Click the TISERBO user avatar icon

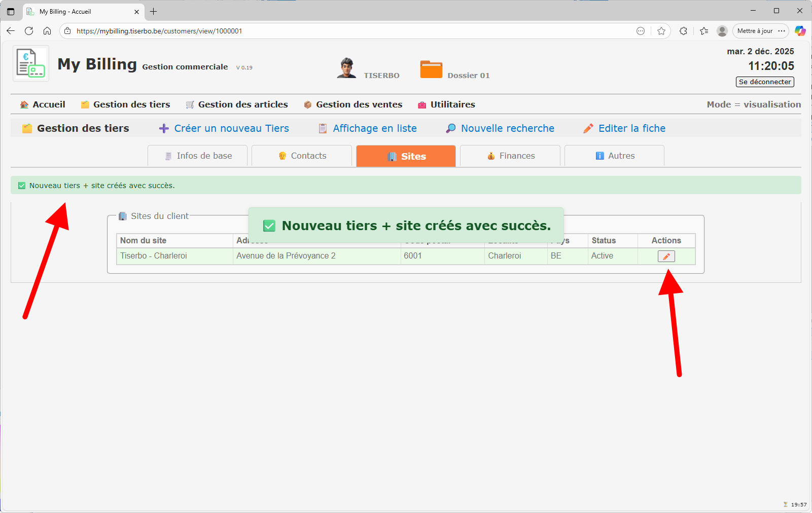point(347,67)
